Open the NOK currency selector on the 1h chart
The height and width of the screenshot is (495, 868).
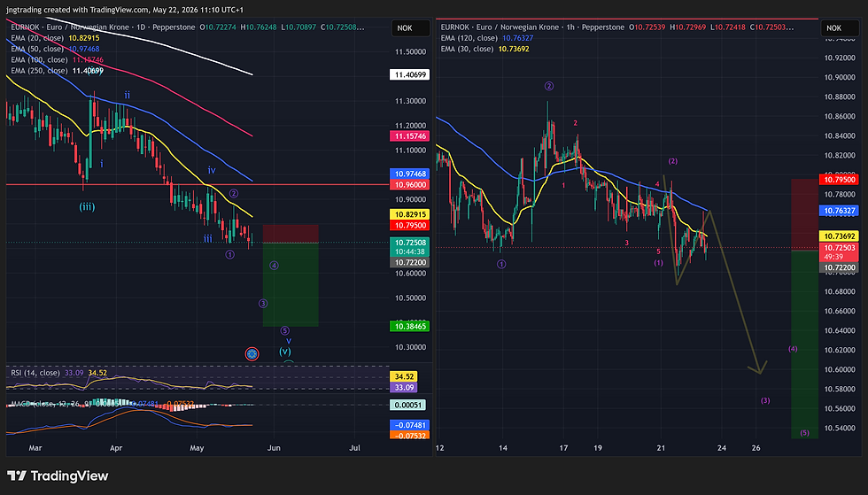click(840, 28)
